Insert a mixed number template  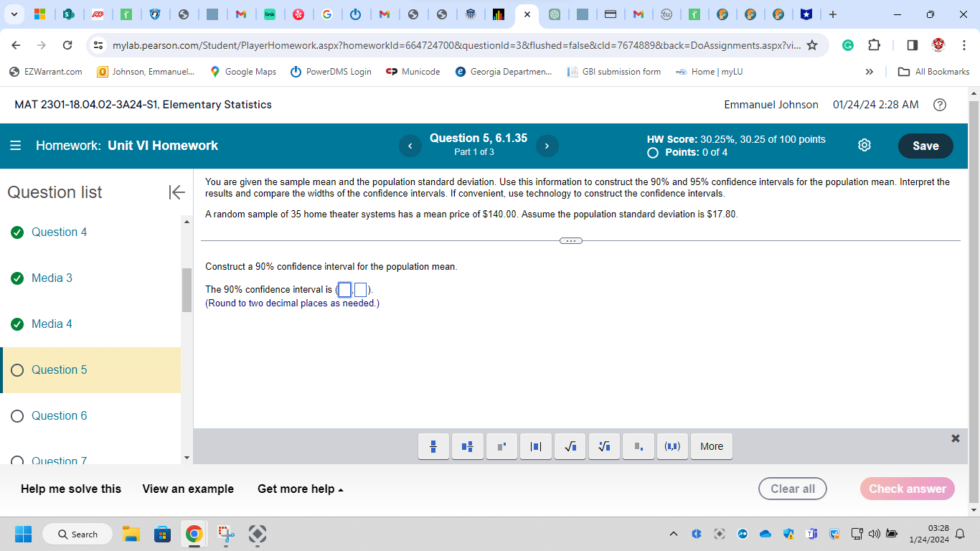[x=467, y=446]
